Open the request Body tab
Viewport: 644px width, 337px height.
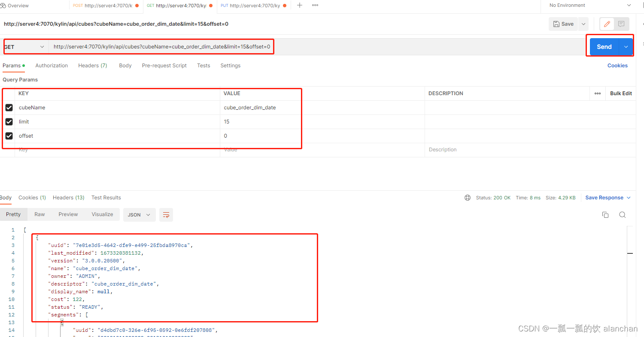click(125, 66)
